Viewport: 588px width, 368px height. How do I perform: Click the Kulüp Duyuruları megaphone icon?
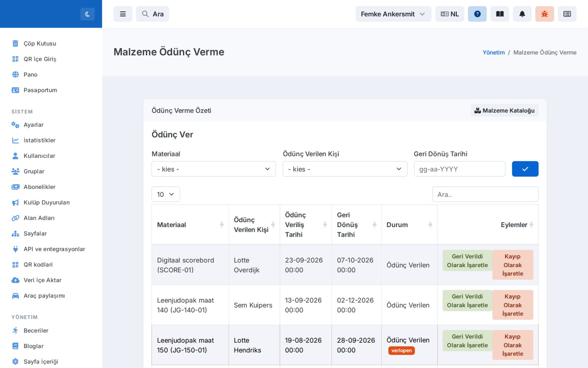coord(15,202)
